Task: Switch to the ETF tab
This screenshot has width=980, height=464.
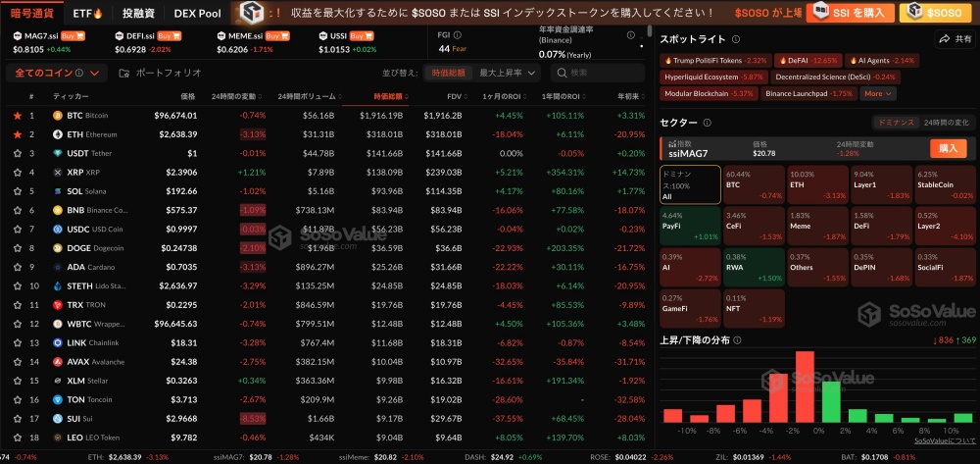Action: pos(87,13)
